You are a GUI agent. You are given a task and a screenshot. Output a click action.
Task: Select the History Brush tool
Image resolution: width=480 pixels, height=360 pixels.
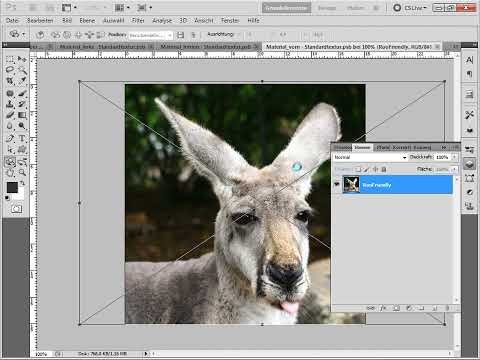pos(22,104)
